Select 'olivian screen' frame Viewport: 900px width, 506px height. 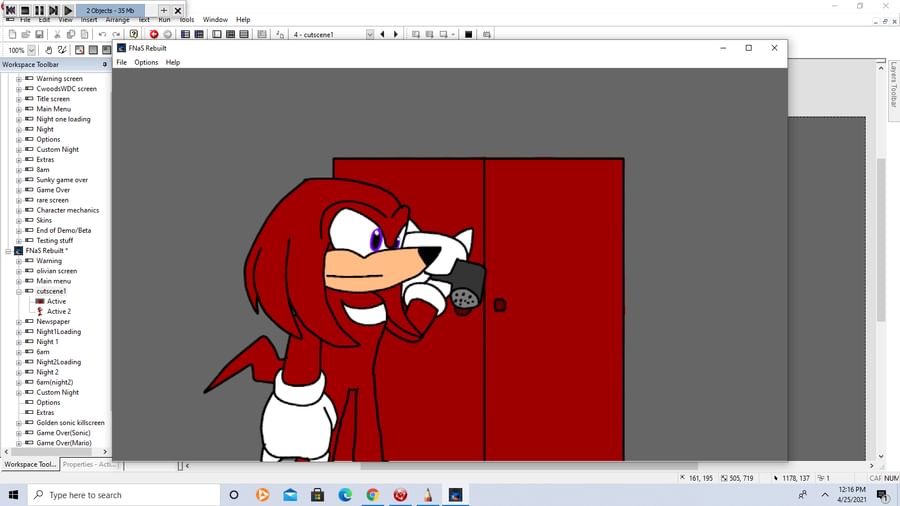(56, 271)
